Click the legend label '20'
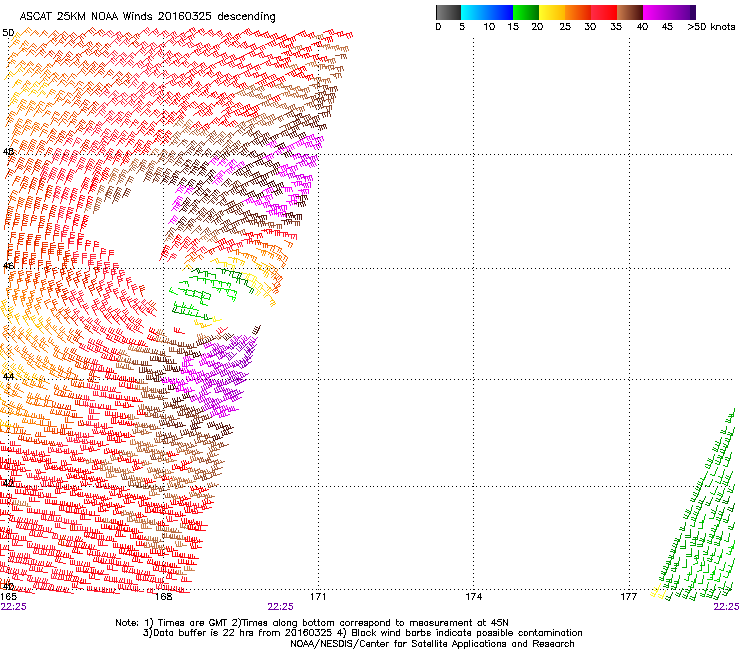This screenshot has width=740, height=650. pos(537,27)
